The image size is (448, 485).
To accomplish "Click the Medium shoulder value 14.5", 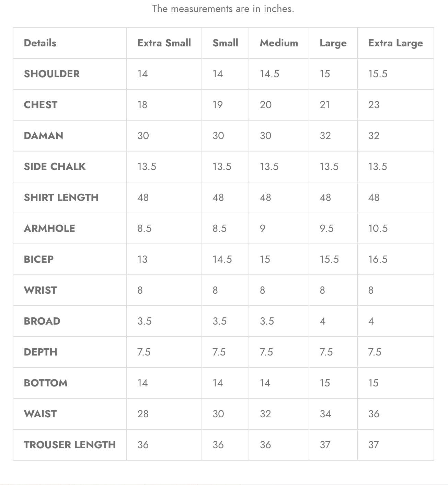I will pyautogui.click(x=269, y=74).
